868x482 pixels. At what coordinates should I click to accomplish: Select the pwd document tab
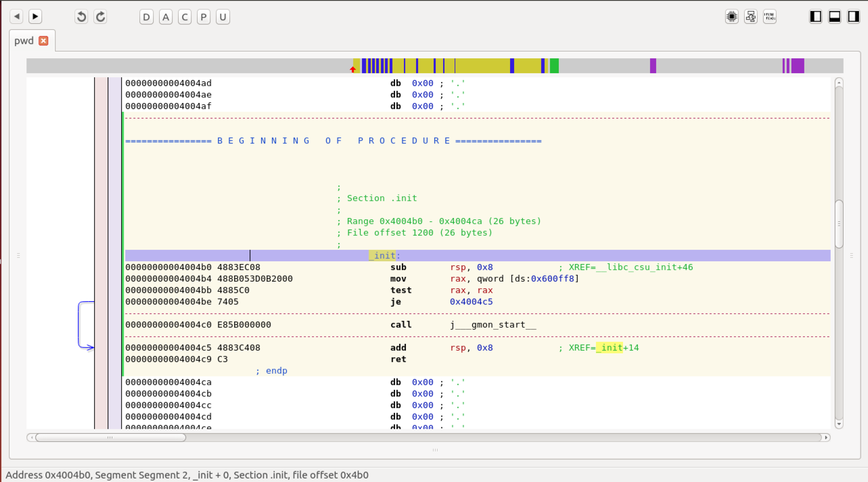point(24,41)
